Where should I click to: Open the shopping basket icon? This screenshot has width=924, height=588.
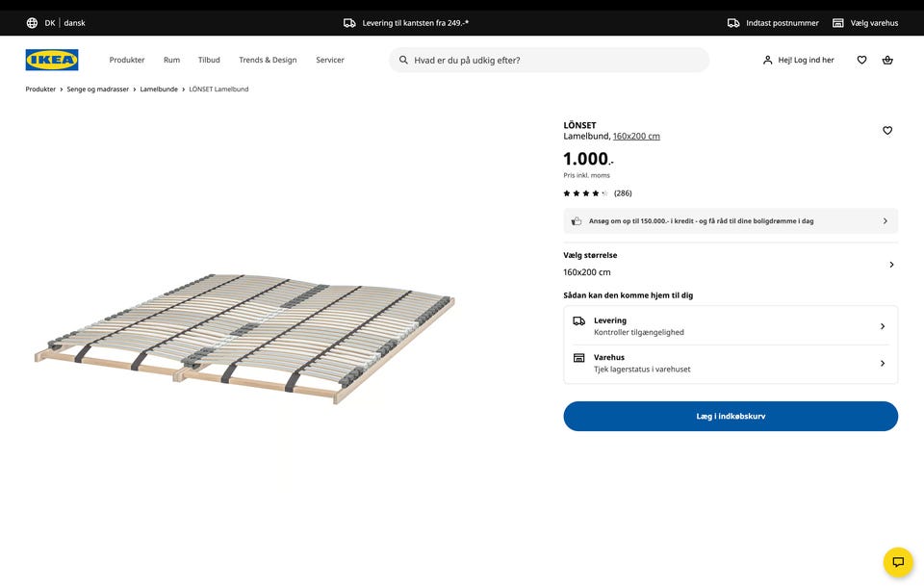coord(886,60)
